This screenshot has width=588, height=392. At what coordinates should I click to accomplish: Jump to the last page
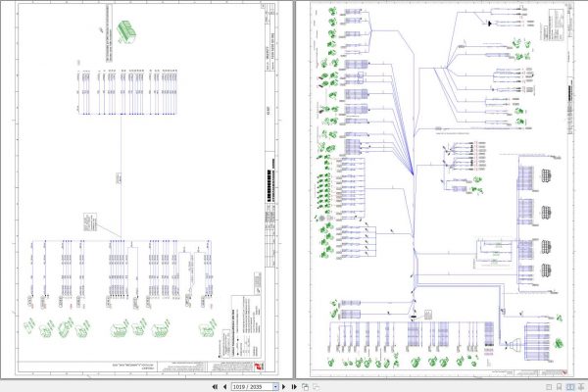coord(294,387)
